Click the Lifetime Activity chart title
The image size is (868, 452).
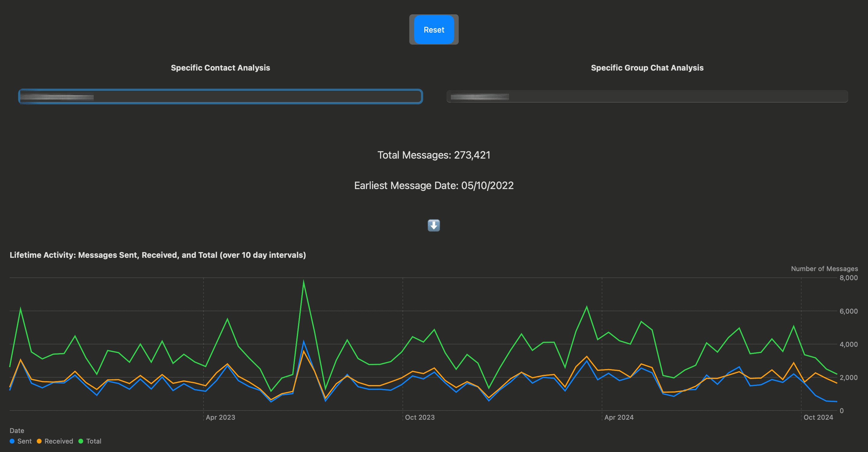coord(158,255)
